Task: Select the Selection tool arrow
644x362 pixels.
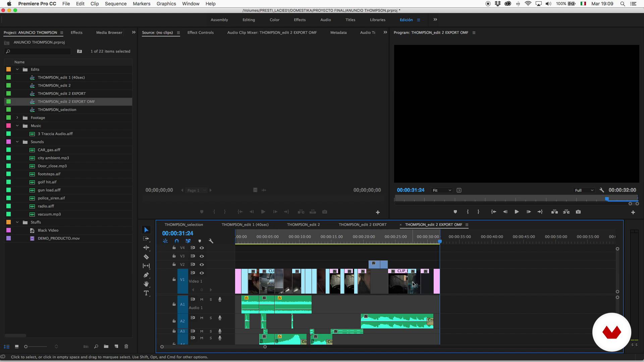Action: (x=146, y=230)
